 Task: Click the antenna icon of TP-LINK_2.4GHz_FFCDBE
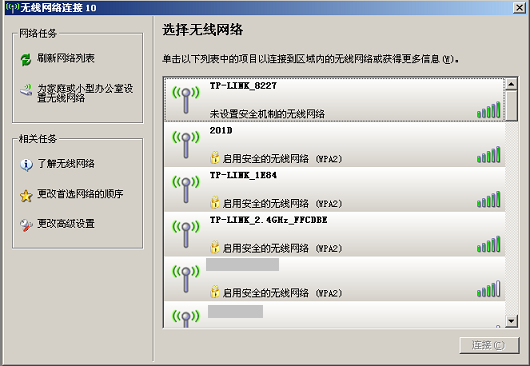[x=186, y=234]
